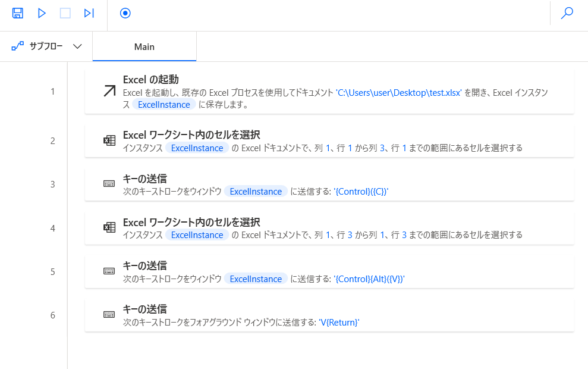Save the flow with the disk icon
The width and height of the screenshot is (588, 369).
18,13
